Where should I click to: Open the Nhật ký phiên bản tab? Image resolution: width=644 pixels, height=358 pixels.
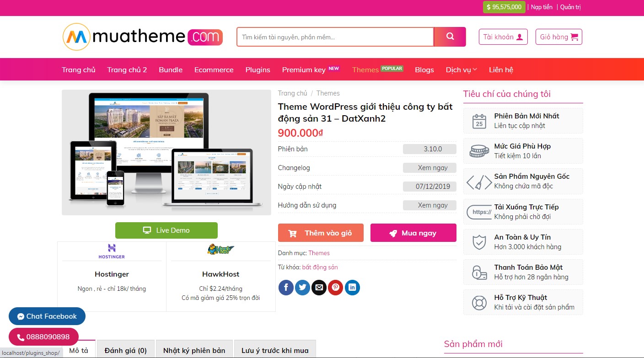194,350
